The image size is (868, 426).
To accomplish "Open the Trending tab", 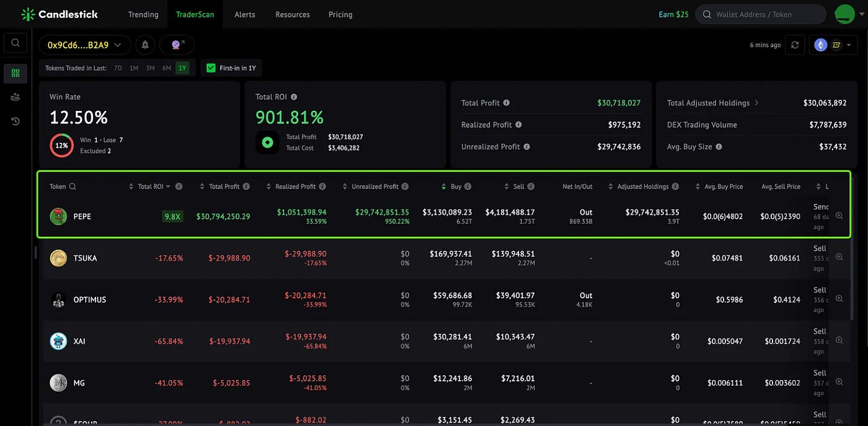I will 143,14.
